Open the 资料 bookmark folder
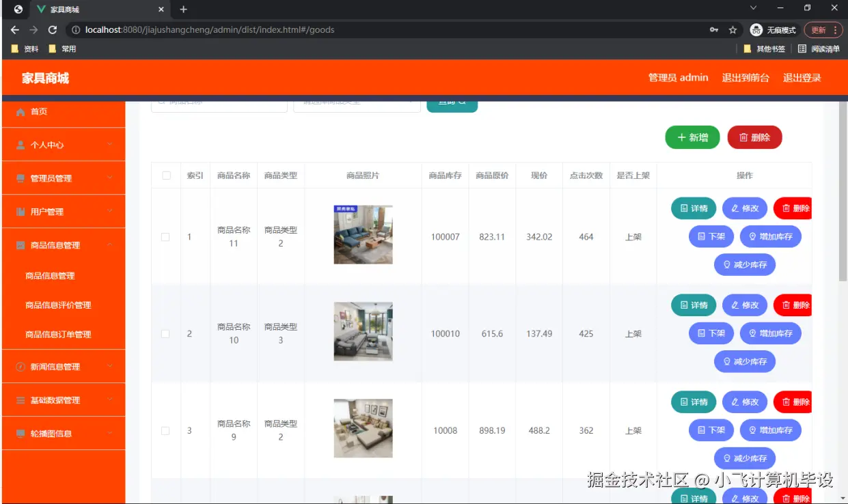 pyautogui.click(x=25, y=49)
